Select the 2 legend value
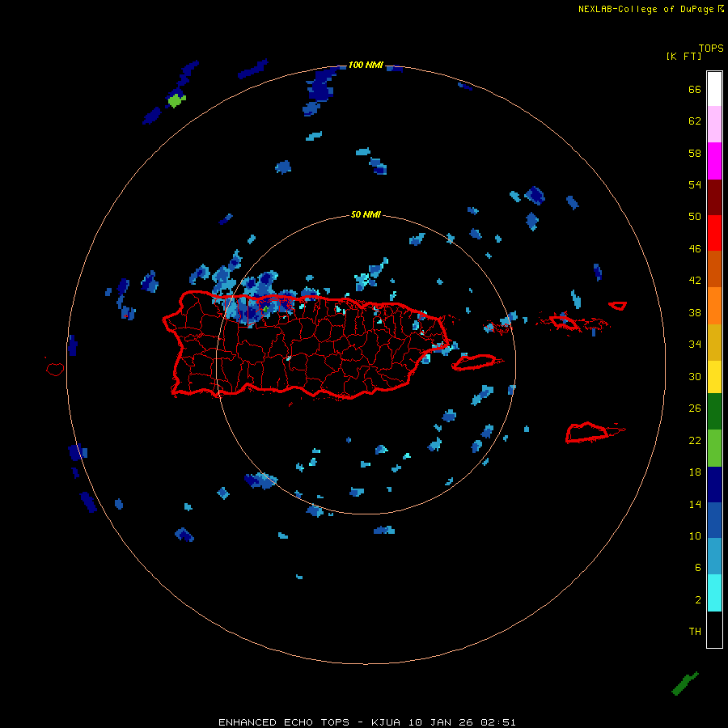This screenshot has width=728, height=728. point(698,599)
